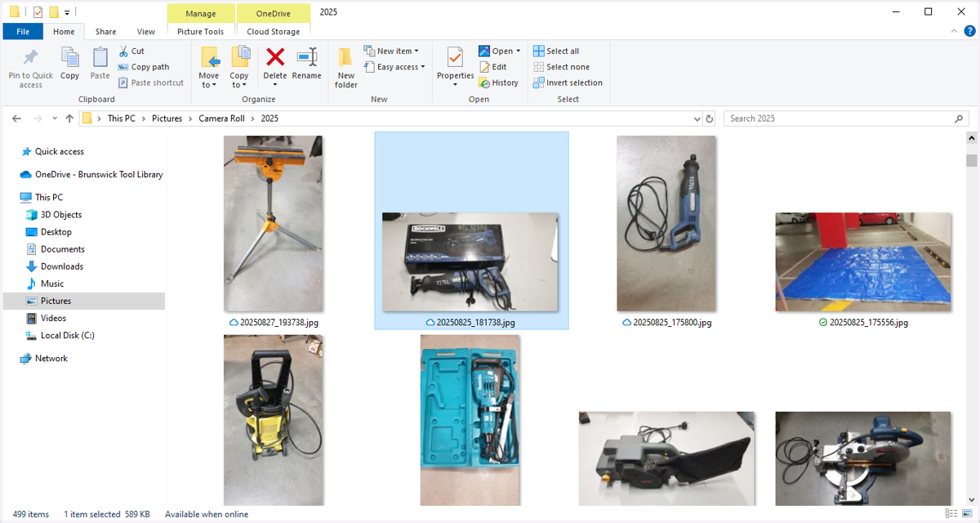This screenshot has height=523, width=980.
Task: Expand address bar previous locations dropdown
Action: (x=696, y=118)
